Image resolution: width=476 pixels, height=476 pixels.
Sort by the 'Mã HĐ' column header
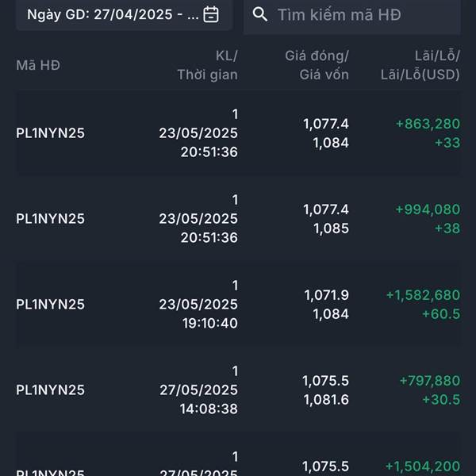(x=38, y=65)
